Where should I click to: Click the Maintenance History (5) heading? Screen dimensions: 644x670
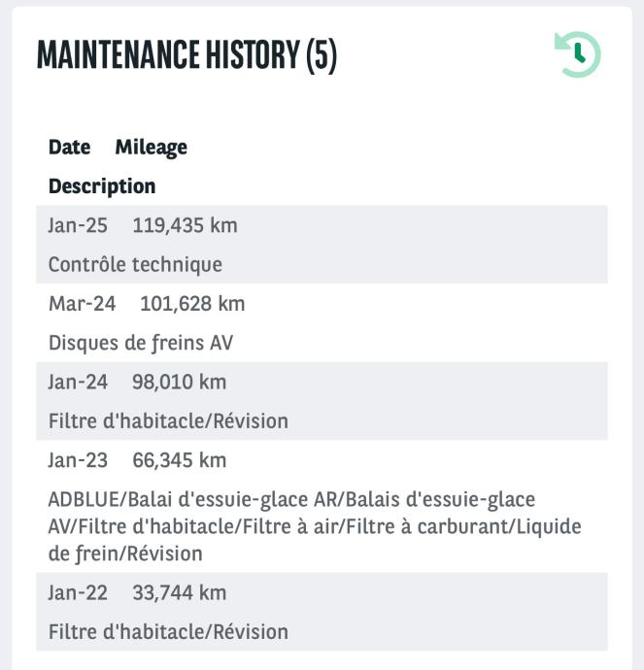point(186,55)
